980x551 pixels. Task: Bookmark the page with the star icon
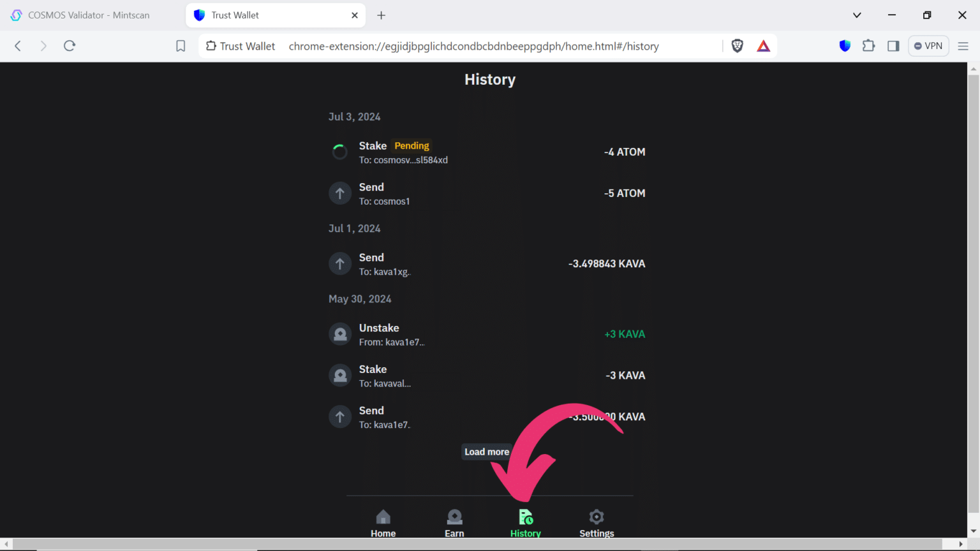[x=181, y=46]
